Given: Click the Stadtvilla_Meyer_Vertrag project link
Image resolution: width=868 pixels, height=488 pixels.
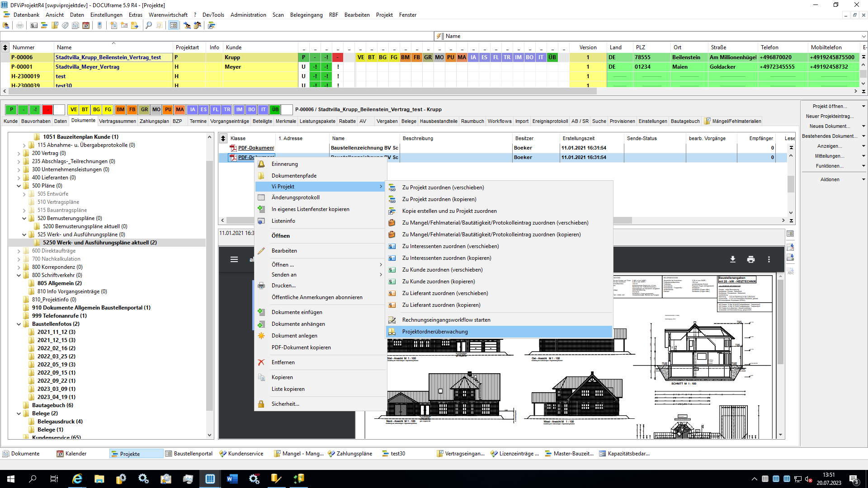Looking at the screenshot, I should (x=87, y=67).
